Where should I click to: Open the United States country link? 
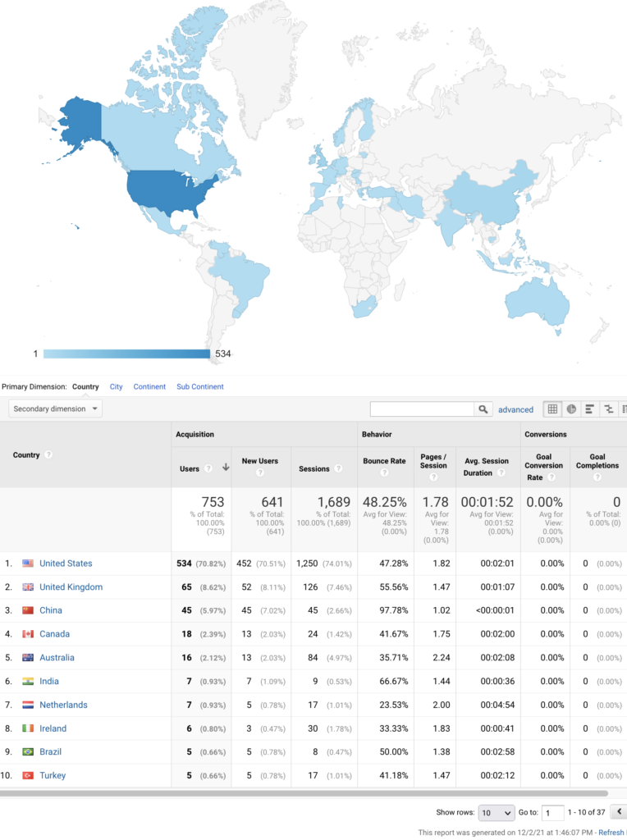[x=66, y=564]
